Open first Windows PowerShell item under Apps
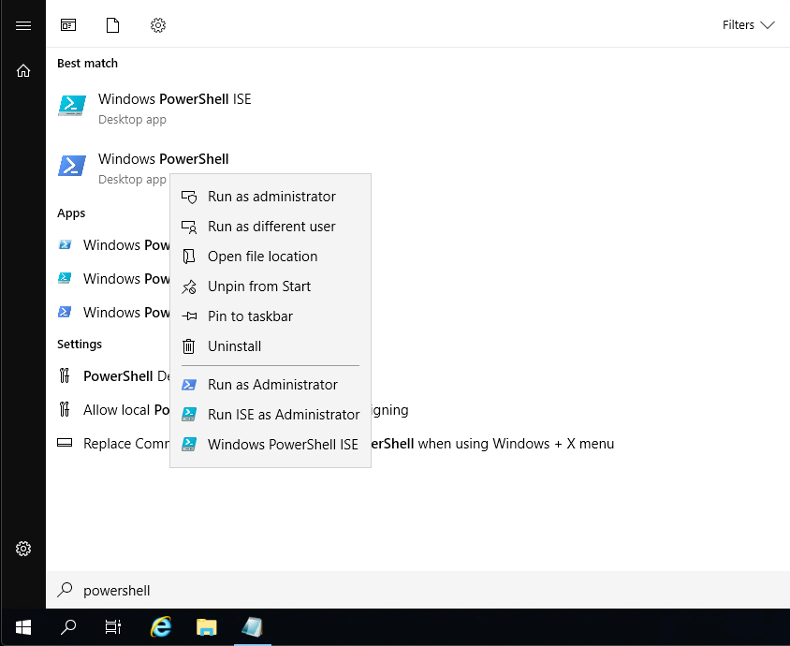The width and height of the screenshot is (790, 646). tap(114, 245)
